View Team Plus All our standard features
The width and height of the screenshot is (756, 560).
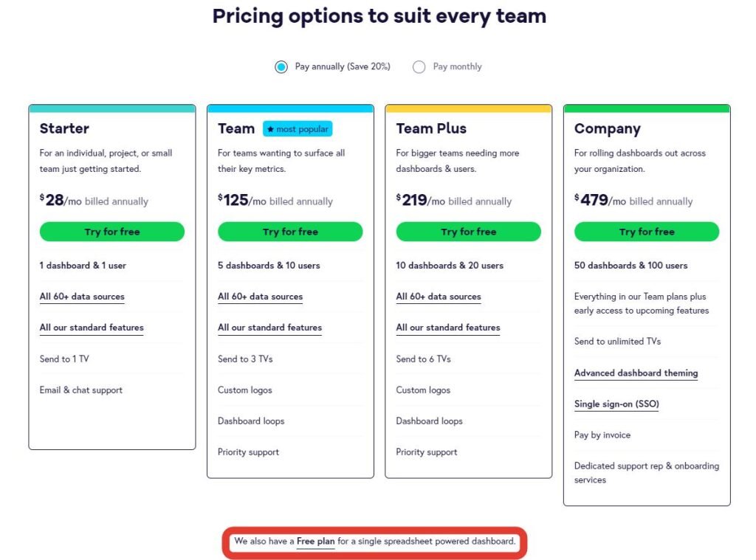click(448, 328)
